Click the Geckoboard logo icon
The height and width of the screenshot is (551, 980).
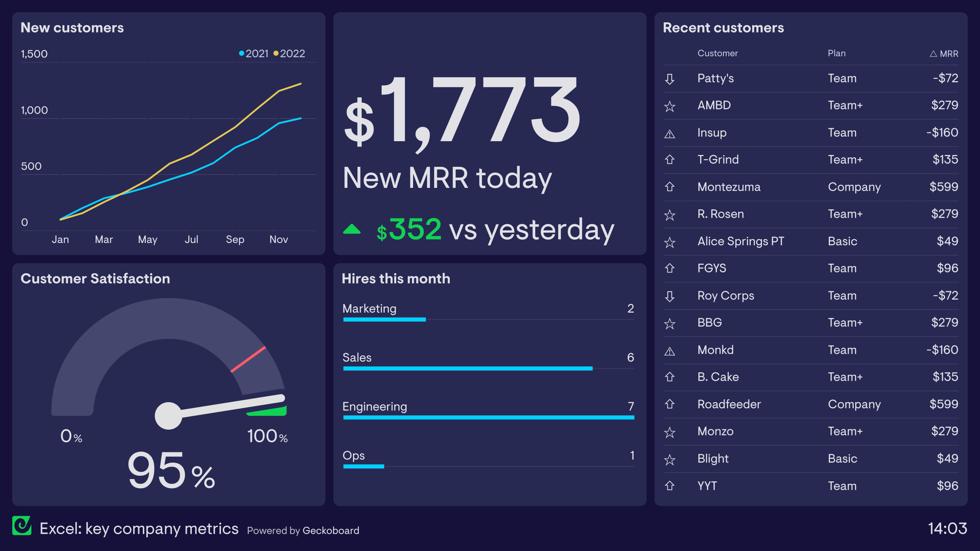(22, 526)
